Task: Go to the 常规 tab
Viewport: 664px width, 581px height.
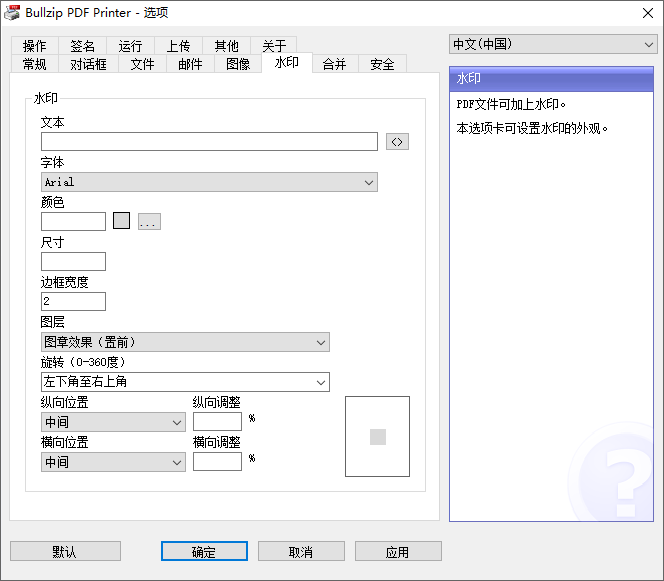Action: [x=34, y=64]
